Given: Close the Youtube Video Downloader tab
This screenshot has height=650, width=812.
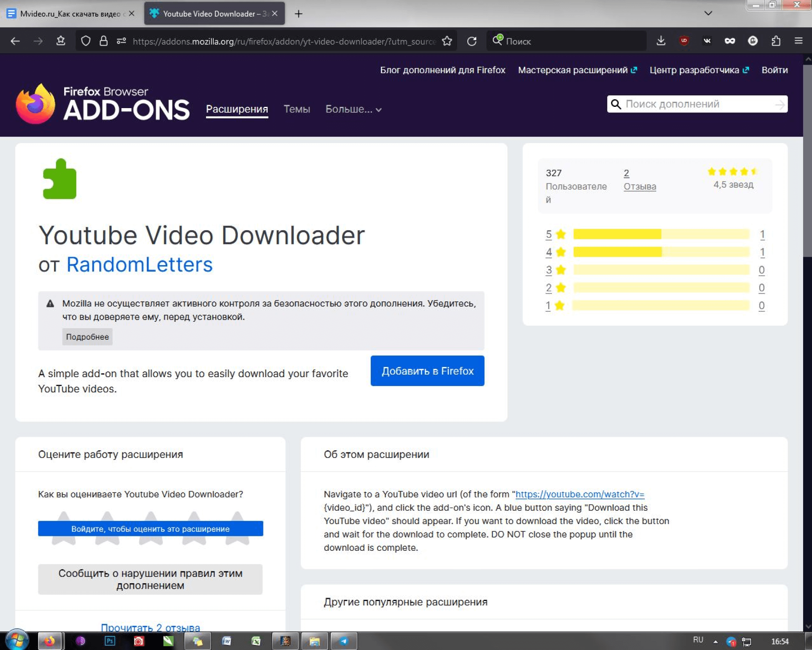Looking at the screenshot, I should click(275, 14).
